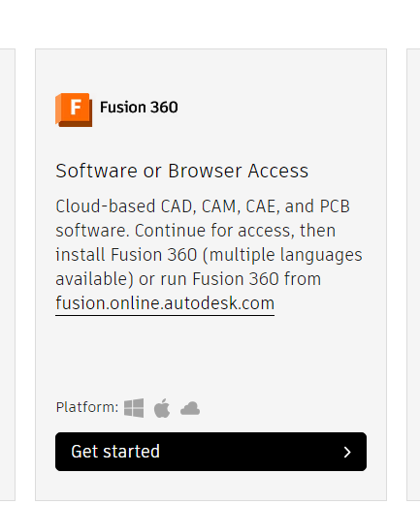Click the 'software. Continue for access, then' line
The height and width of the screenshot is (505, 420).
196,231
